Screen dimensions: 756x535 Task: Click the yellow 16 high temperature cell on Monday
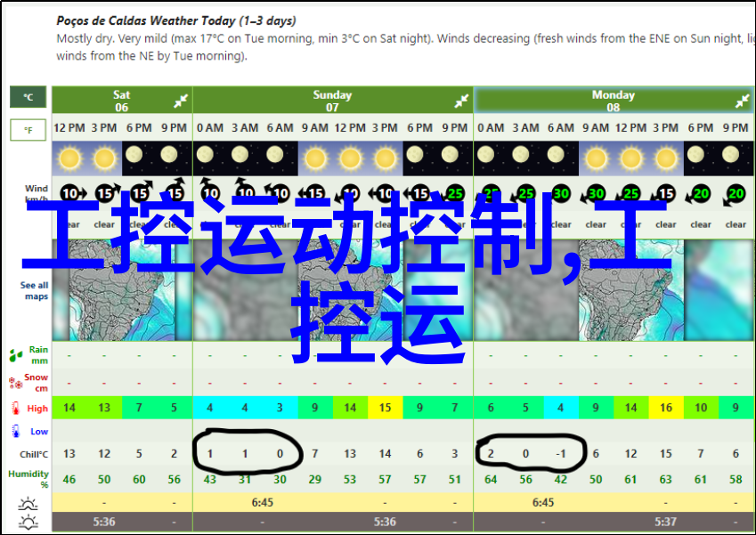(x=666, y=409)
